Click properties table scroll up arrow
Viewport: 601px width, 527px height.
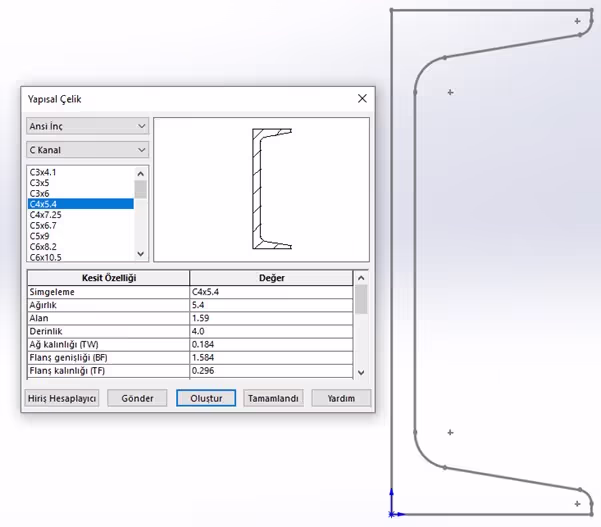361,278
